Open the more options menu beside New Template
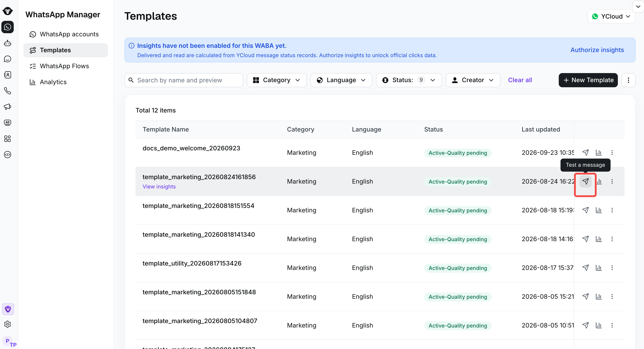 click(x=628, y=80)
